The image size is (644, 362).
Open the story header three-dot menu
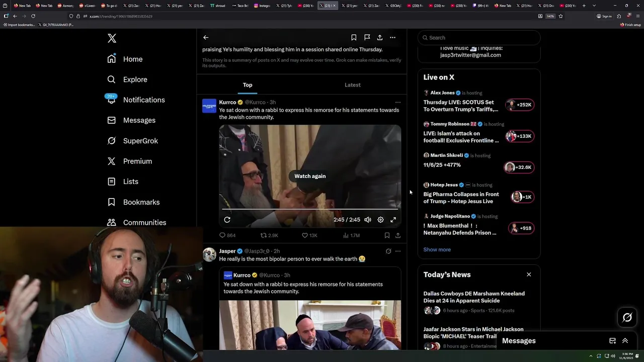tap(392, 37)
